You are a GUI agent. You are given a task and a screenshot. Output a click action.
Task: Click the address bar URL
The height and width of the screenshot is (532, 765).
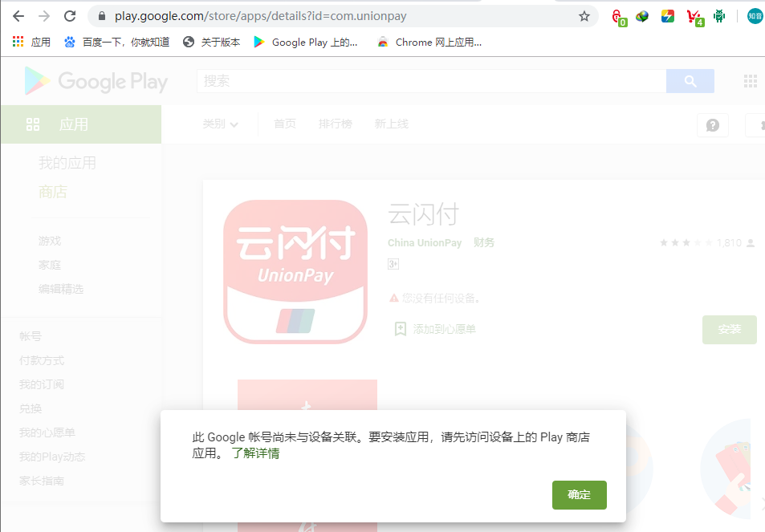click(x=261, y=16)
